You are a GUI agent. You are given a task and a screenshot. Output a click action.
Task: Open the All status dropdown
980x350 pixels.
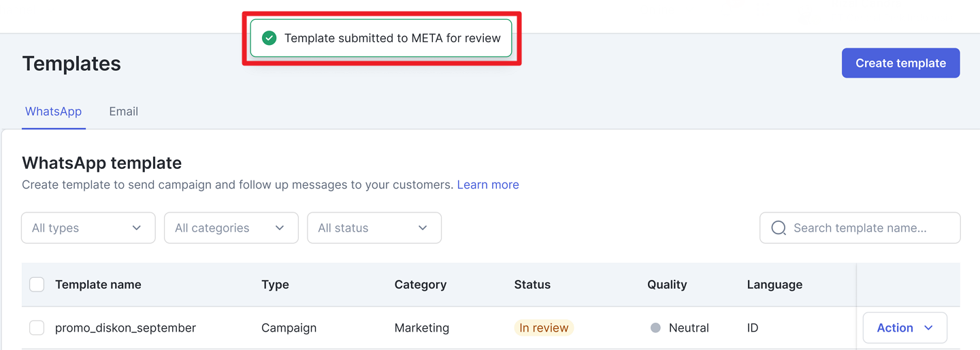point(374,228)
